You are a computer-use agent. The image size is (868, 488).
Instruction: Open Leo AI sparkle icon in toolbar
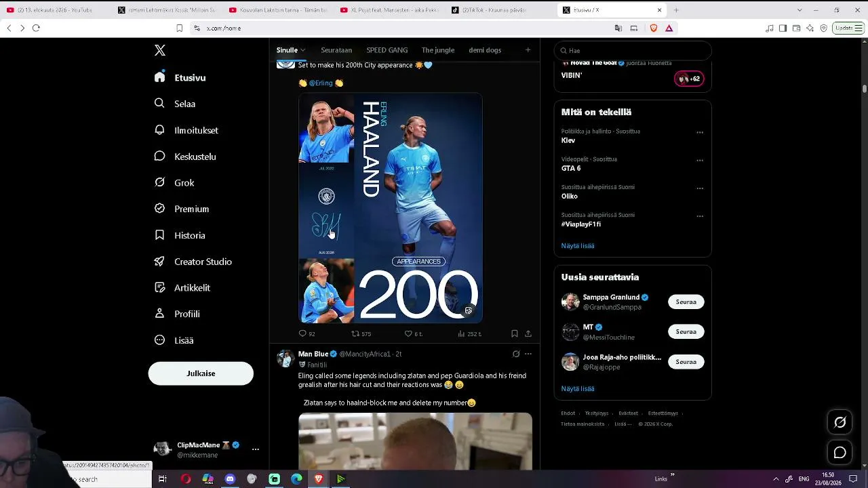[x=810, y=28]
